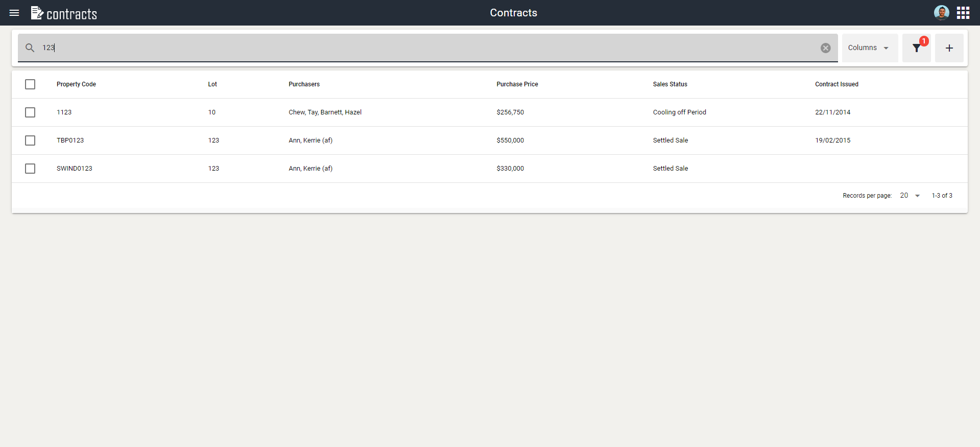Clear the search field text
Screen dimensions: 980x447
825,48
